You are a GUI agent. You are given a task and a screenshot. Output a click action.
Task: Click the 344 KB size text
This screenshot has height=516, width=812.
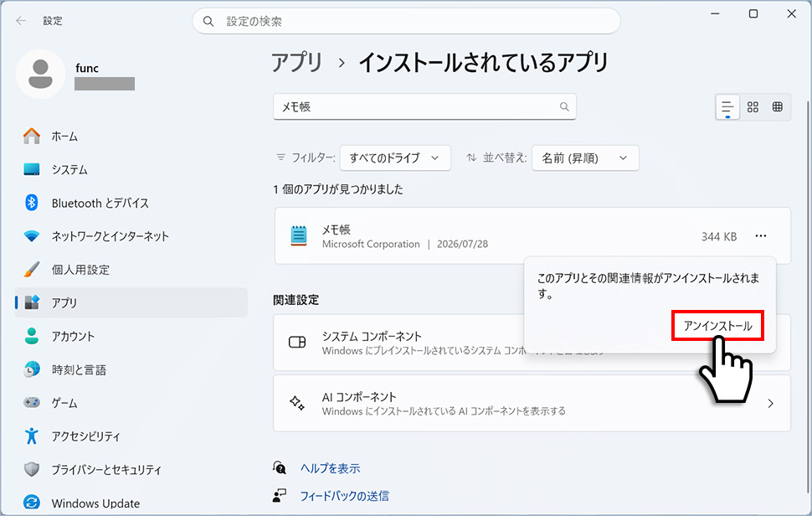click(719, 237)
